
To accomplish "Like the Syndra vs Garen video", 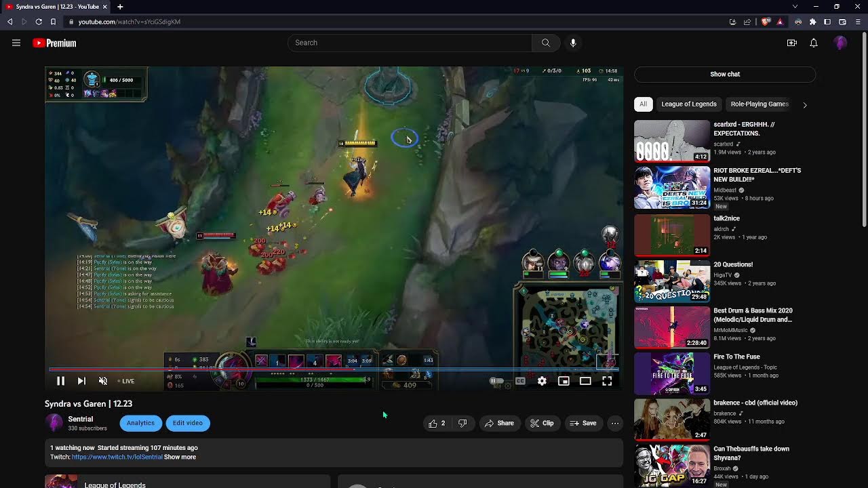I will point(437,423).
